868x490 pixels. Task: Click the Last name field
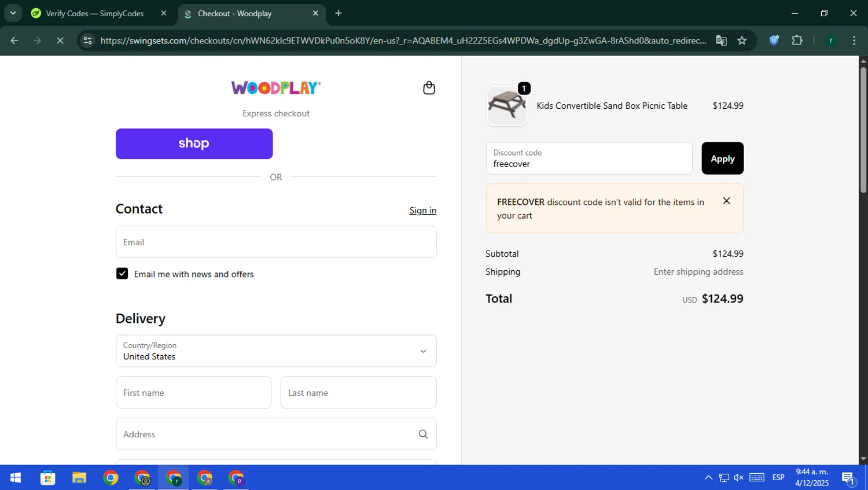(x=359, y=392)
